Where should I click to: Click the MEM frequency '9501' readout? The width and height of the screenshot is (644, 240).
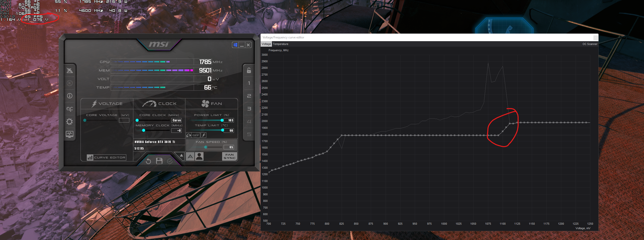pyautogui.click(x=205, y=70)
